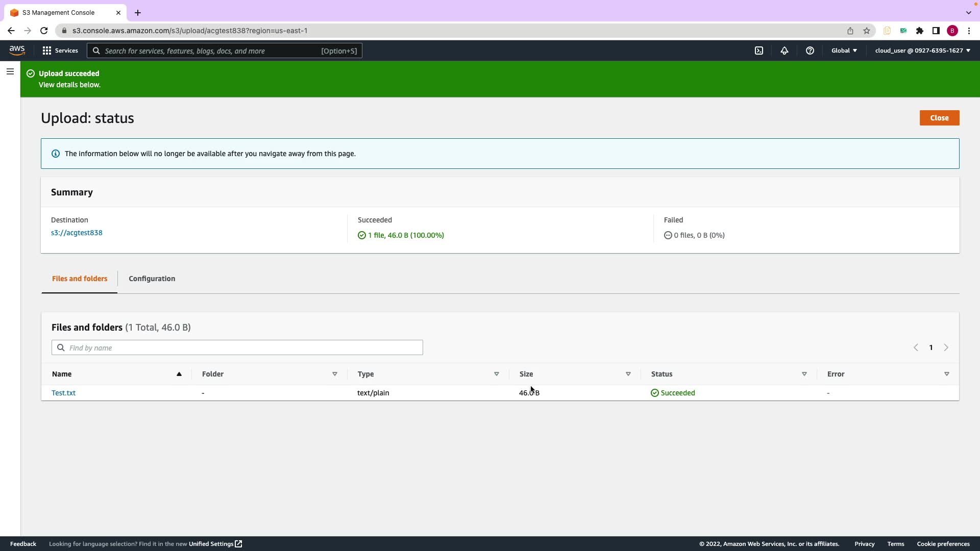Open the Type column filter arrow

496,374
